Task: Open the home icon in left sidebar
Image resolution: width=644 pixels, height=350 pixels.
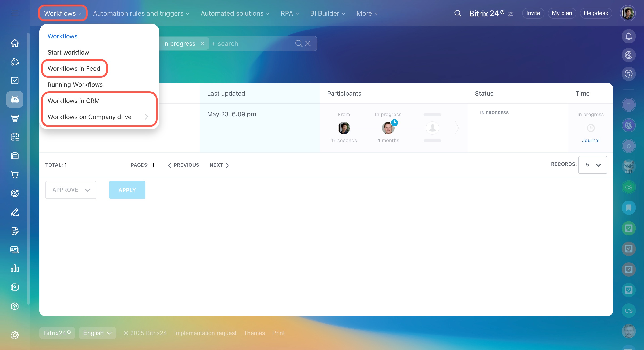Action: 15,43
